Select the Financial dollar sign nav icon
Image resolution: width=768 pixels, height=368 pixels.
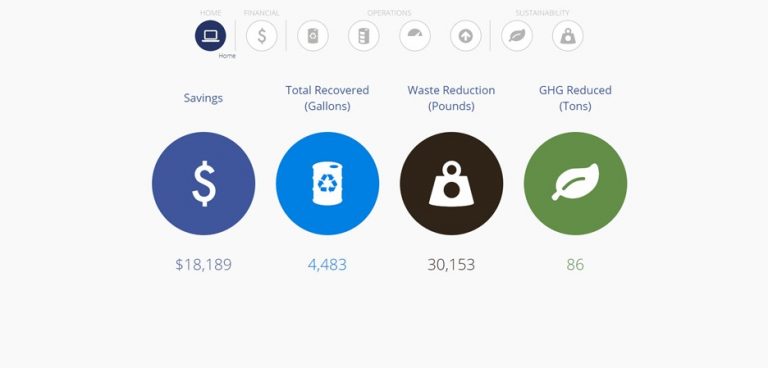[x=262, y=36]
